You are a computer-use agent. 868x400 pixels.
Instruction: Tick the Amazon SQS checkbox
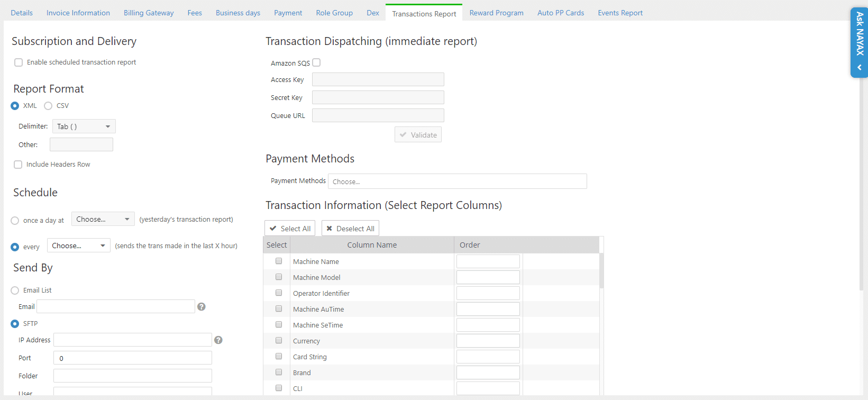[316, 62]
